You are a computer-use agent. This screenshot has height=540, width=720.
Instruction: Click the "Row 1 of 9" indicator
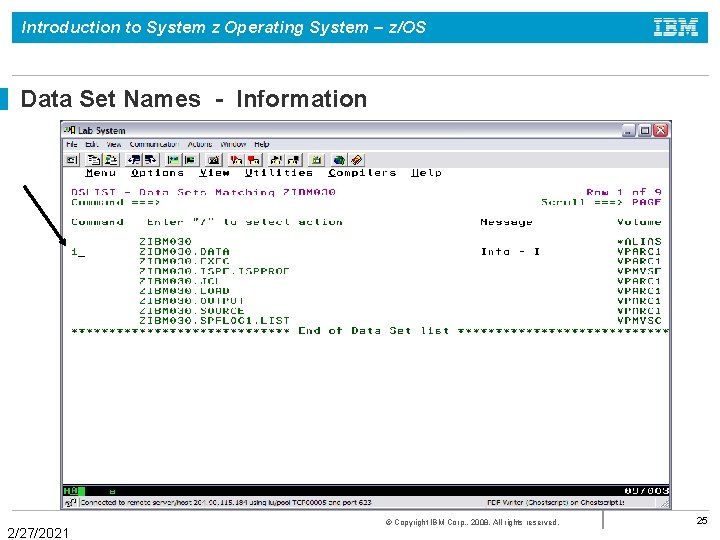click(624, 192)
